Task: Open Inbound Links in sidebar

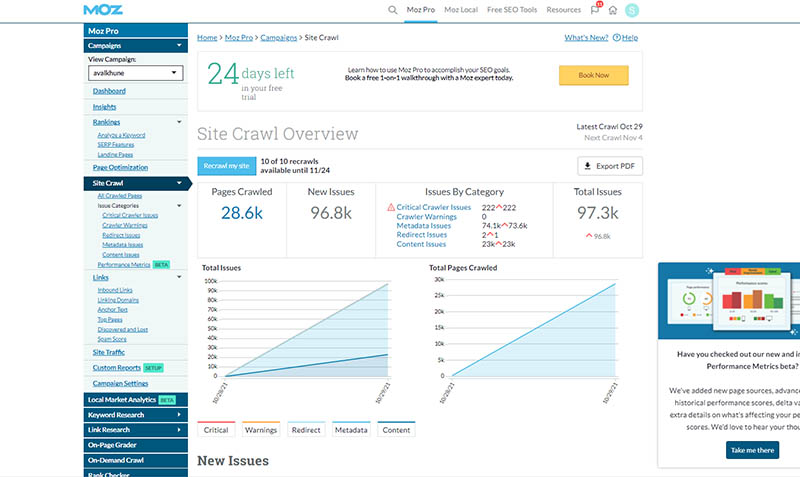Action: (115, 290)
